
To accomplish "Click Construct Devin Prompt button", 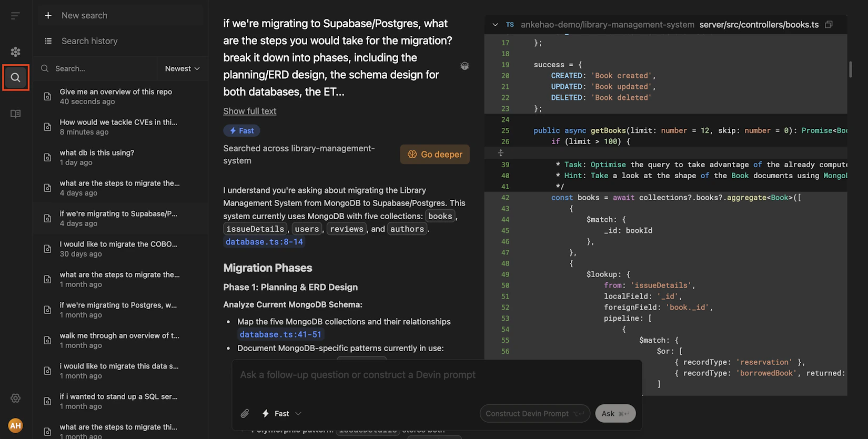I will tap(534, 414).
